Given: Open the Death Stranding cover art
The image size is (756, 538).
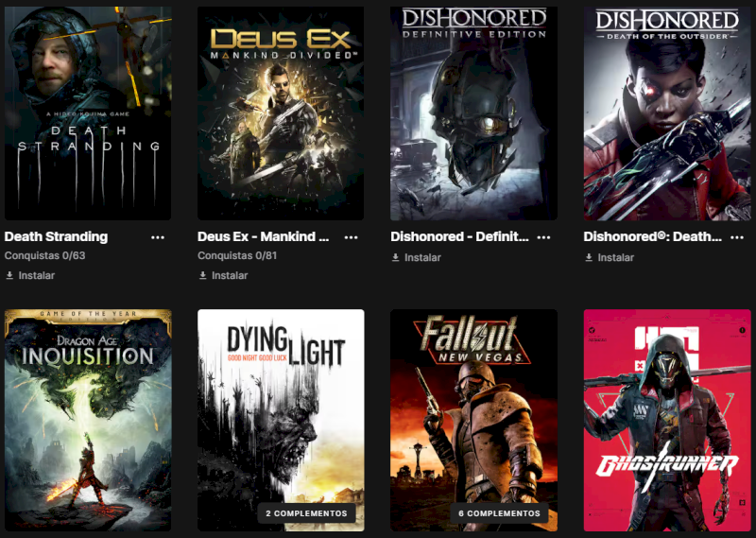Looking at the screenshot, I should [x=88, y=113].
